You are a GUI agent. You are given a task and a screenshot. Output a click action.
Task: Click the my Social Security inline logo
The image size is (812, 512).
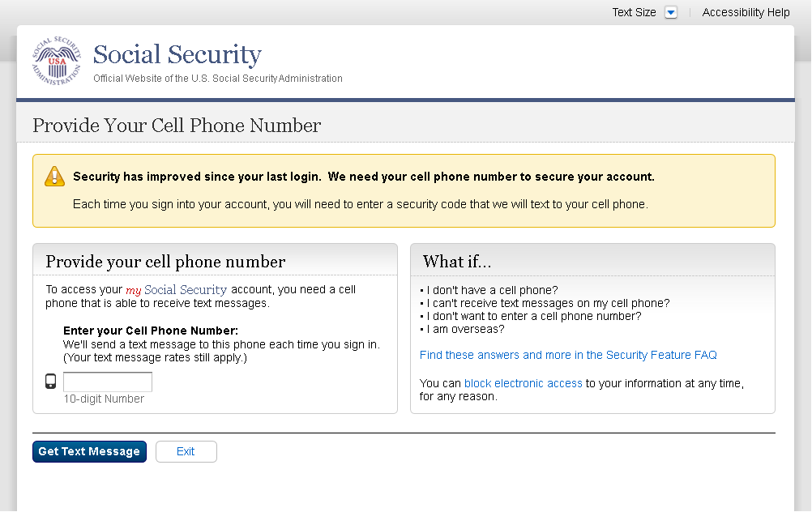tap(176, 289)
